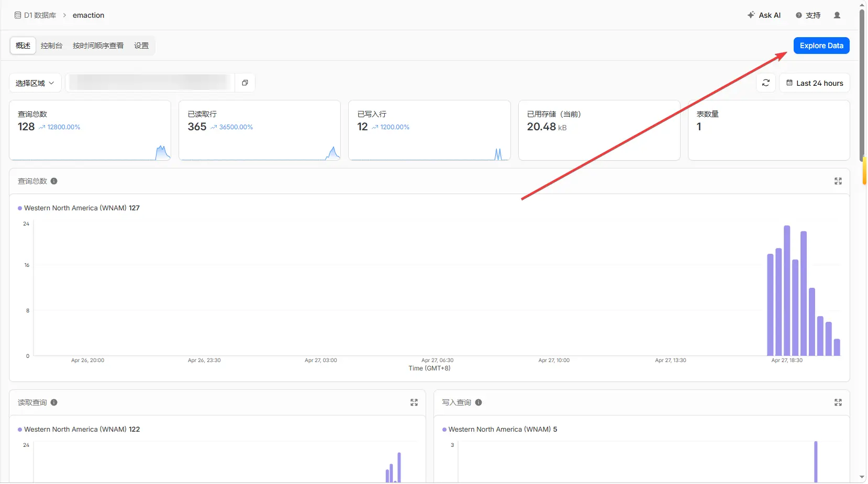Click info icon next to 读取查询

tap(54, 402)
